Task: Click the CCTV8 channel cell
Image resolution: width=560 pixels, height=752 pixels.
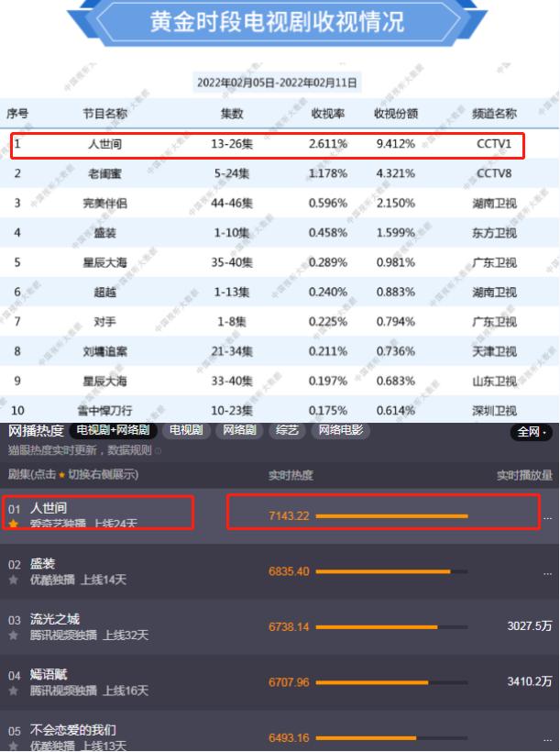Action: point(494,173)
